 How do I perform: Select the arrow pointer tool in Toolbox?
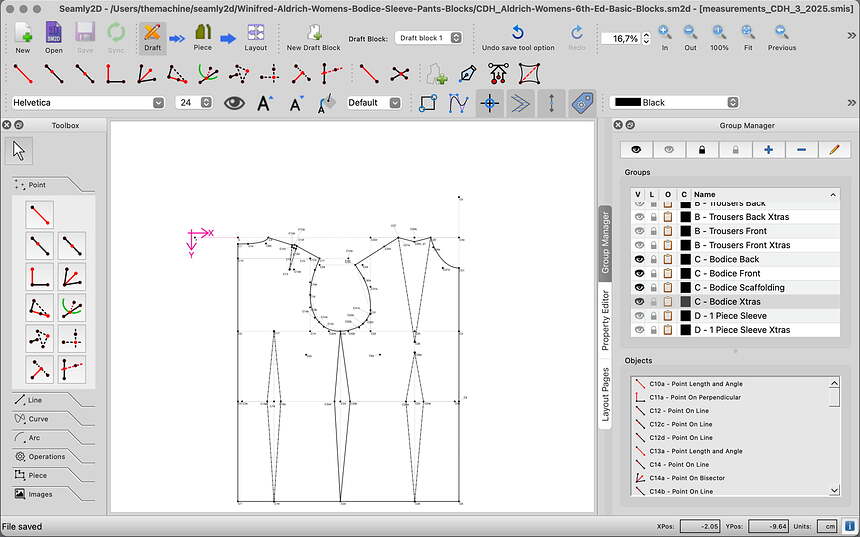coord(19,151)
